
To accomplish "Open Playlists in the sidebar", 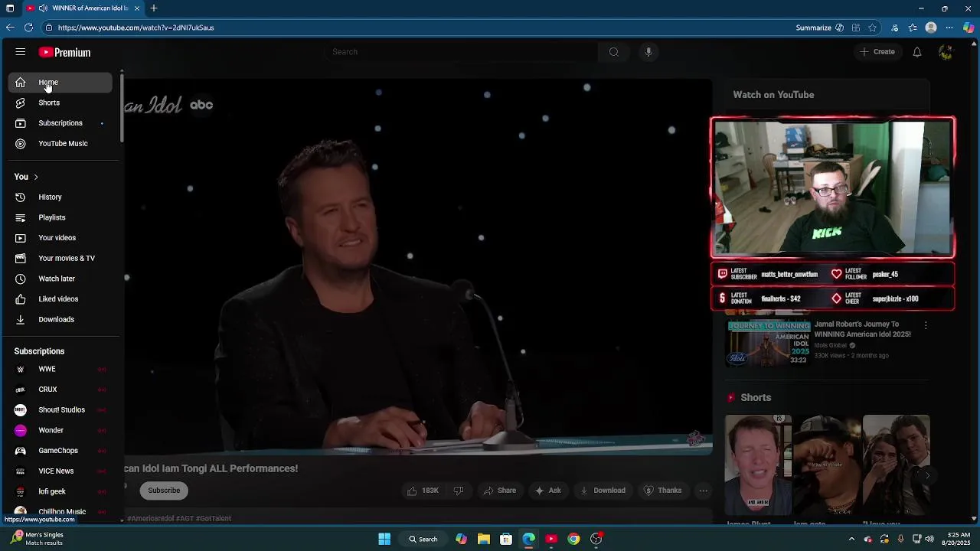I will click(60, 217).
